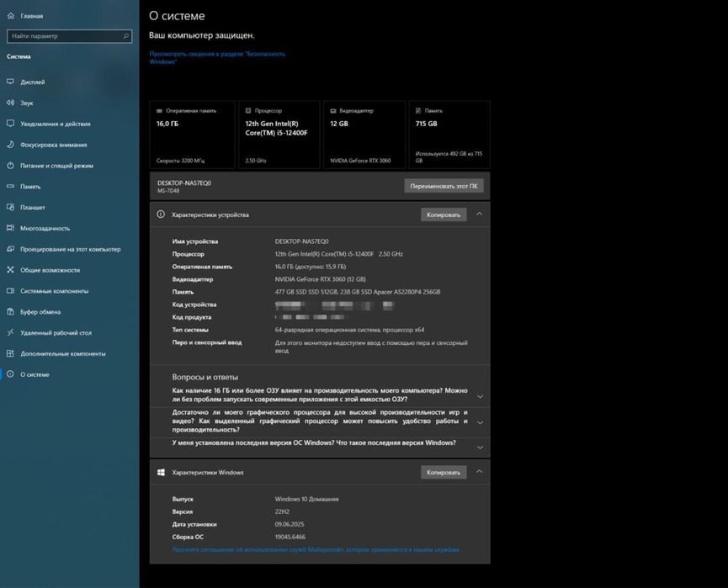This screenshot has width=728, height=588.
Task: Click the version value 22H2
Action: coord(282,511)
